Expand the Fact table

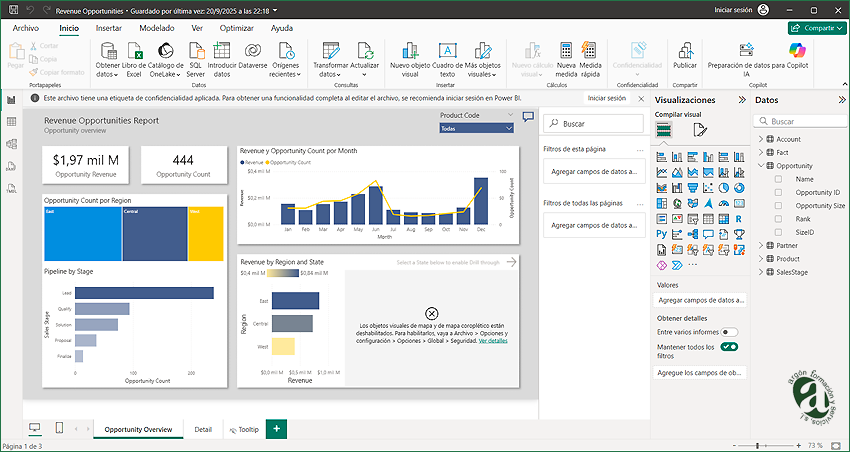point(761,152)
